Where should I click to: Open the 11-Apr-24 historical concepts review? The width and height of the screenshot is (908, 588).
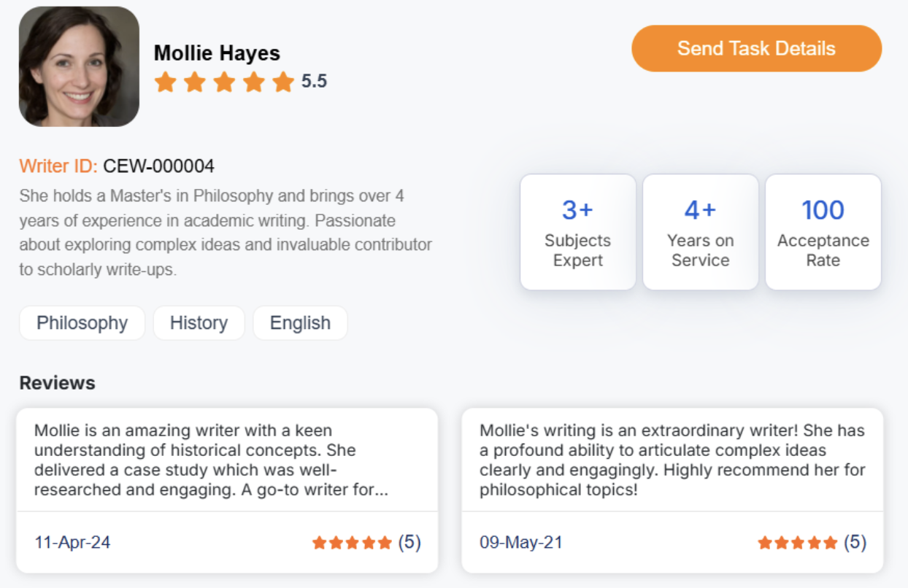coord(226,460)
